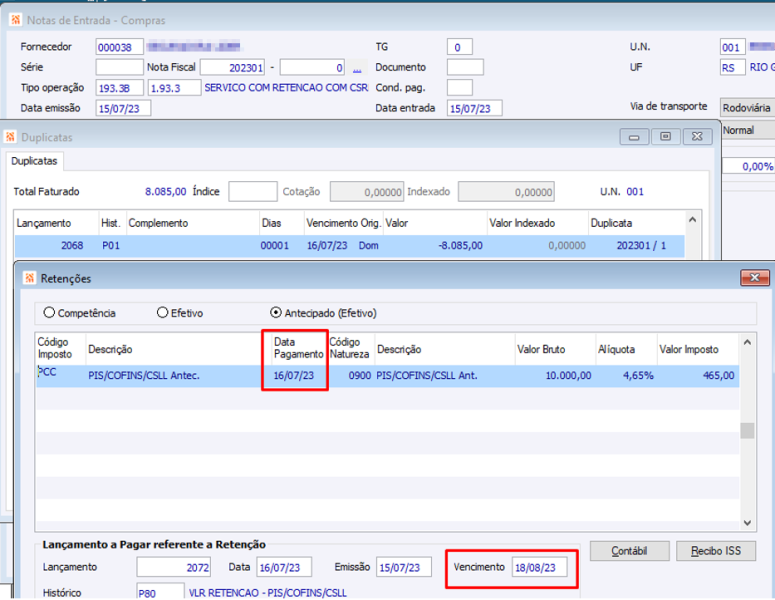Click the Data field 16/07/23 in Lançamento a Pagar
This screenshot has height=600, width=775.
point(284,567)
